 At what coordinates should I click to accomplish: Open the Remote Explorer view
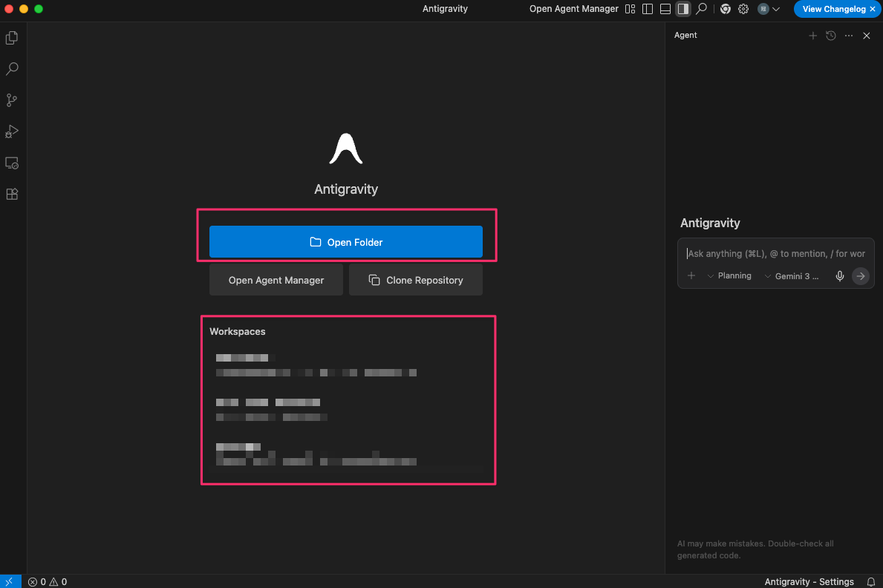(x=12, y=163)
